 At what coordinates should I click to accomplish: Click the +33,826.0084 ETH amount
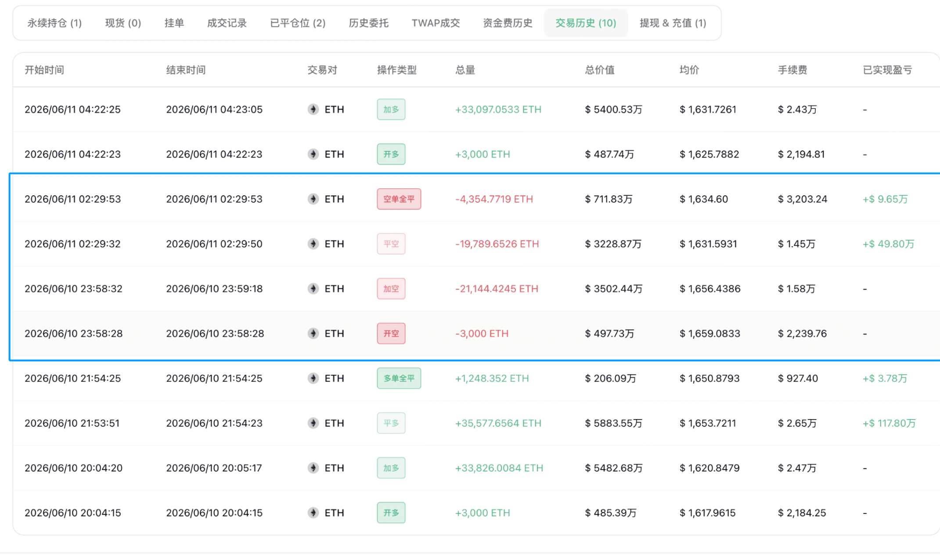tap(499, 467)
